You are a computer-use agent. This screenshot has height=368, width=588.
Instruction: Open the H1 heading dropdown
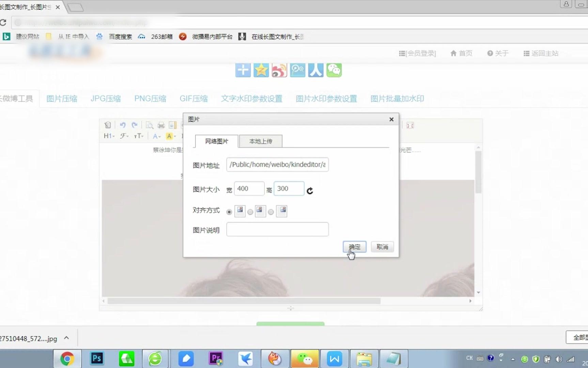(x=108, y=136)
